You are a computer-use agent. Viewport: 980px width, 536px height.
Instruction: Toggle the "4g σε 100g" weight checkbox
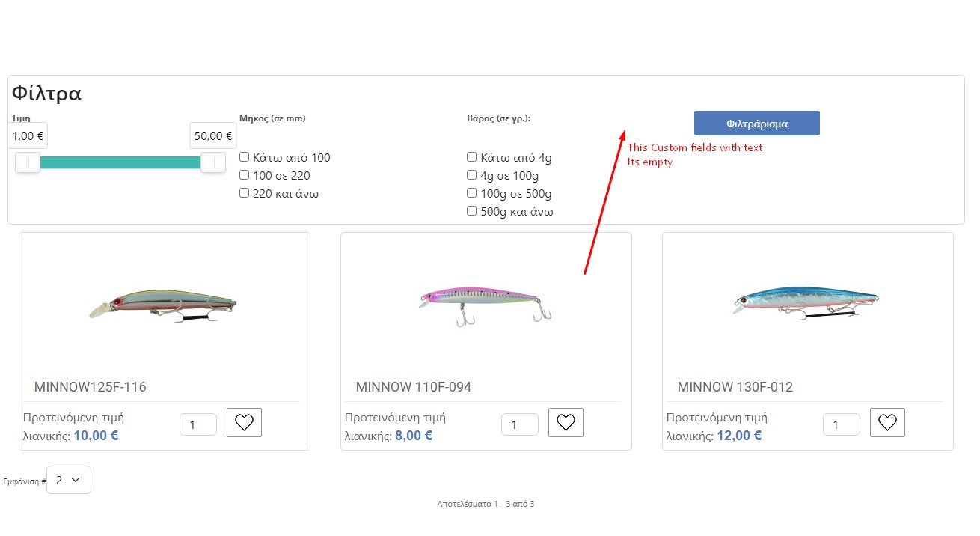click(472, 175)
